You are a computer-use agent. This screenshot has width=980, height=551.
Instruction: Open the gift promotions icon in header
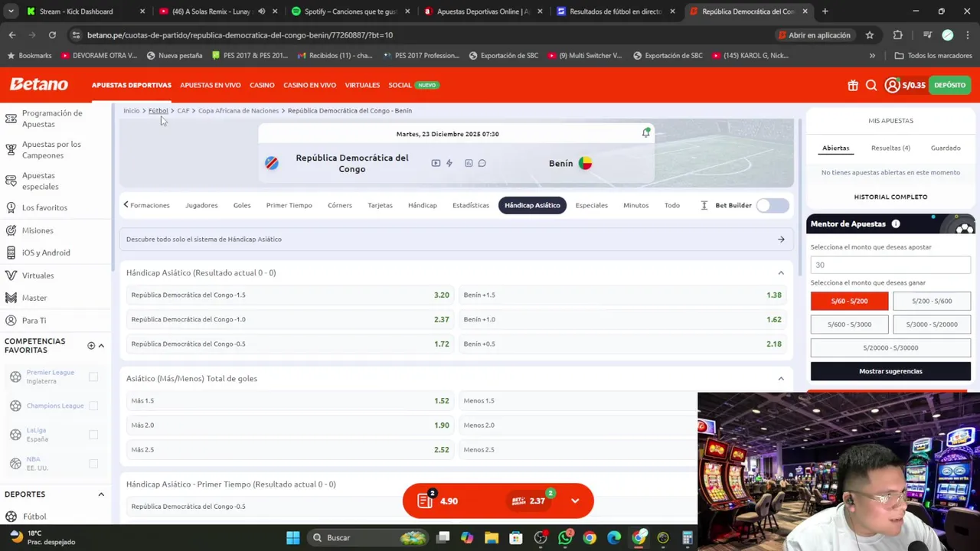tap(853, 85)
